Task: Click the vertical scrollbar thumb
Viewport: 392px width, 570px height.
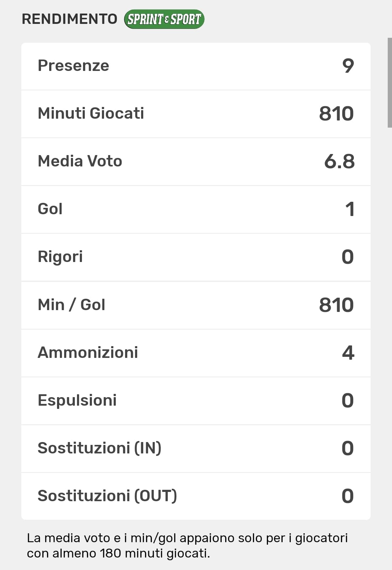Action: (x=390, y=82)
